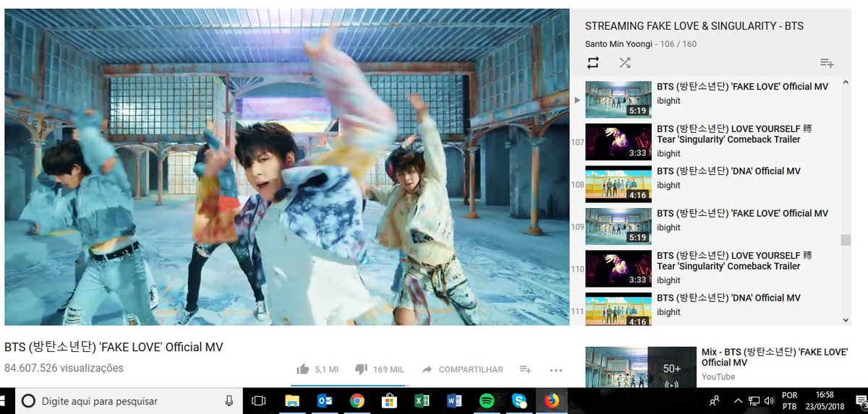Open Skype from the taskbar
This screenshot has width=868, height=414.
tap(519, 401)
